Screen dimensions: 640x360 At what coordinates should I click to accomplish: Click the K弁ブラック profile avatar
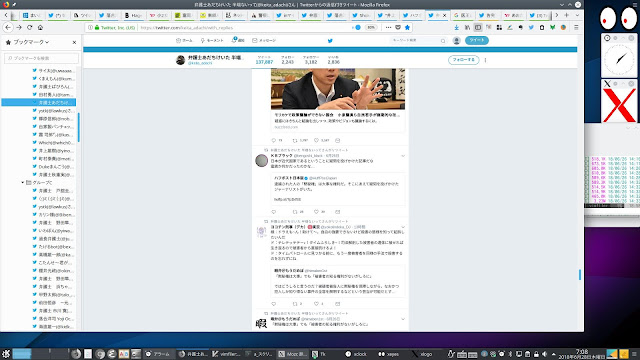261,160
